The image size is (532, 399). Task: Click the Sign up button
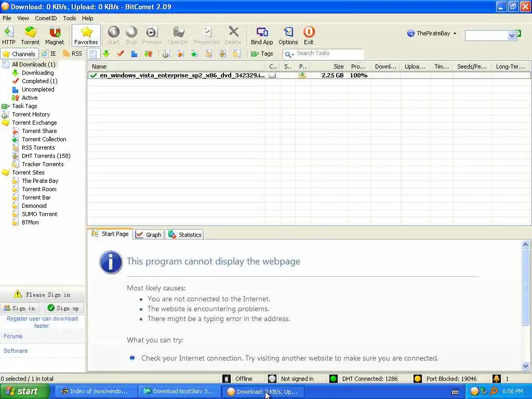[x=63, y=308]
